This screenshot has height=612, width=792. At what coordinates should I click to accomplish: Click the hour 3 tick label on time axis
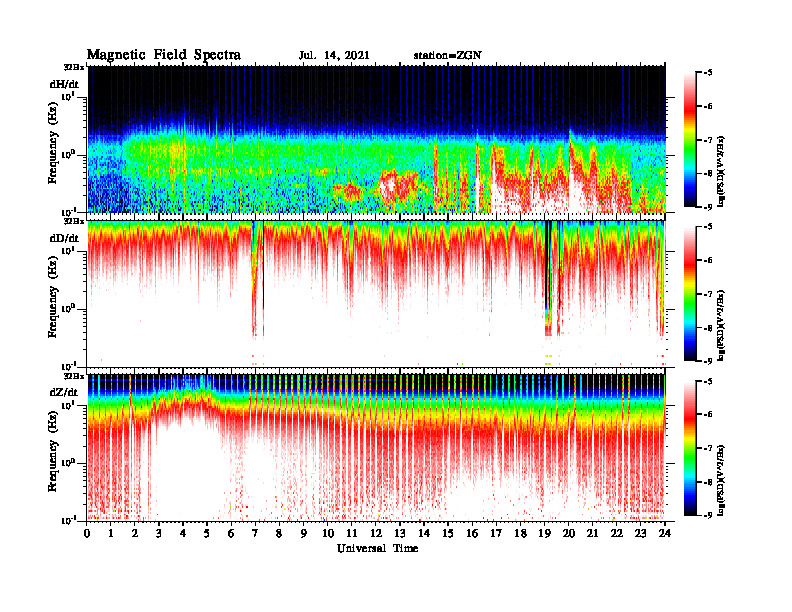coord(159,533)
